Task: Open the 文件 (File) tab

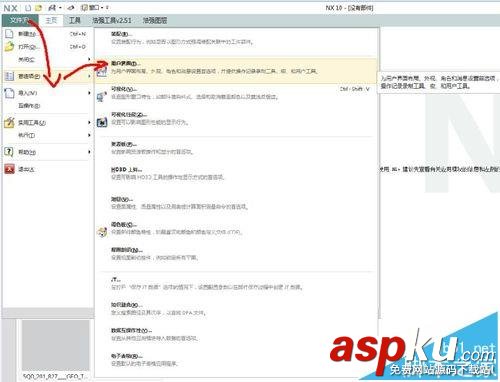Action: (20, 20)
